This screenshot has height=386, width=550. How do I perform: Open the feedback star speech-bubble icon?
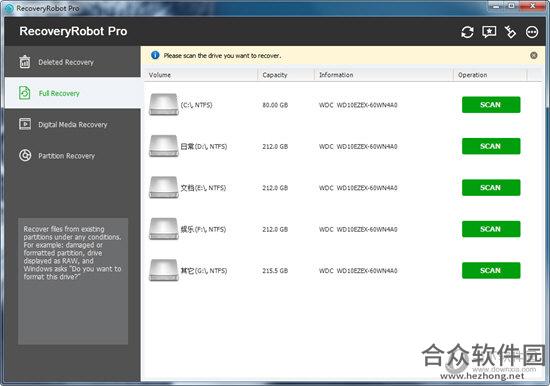tap(489, 32)
